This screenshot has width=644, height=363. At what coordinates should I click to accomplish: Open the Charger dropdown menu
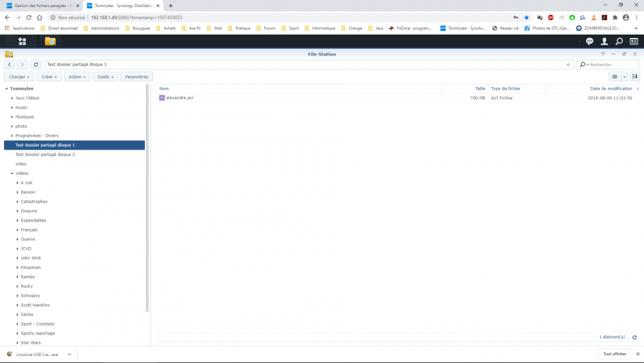[x=19, y=77]
